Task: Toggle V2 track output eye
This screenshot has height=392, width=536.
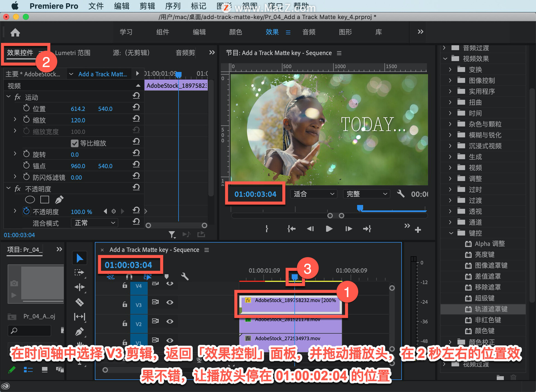Action: click(x=170, y=321)
